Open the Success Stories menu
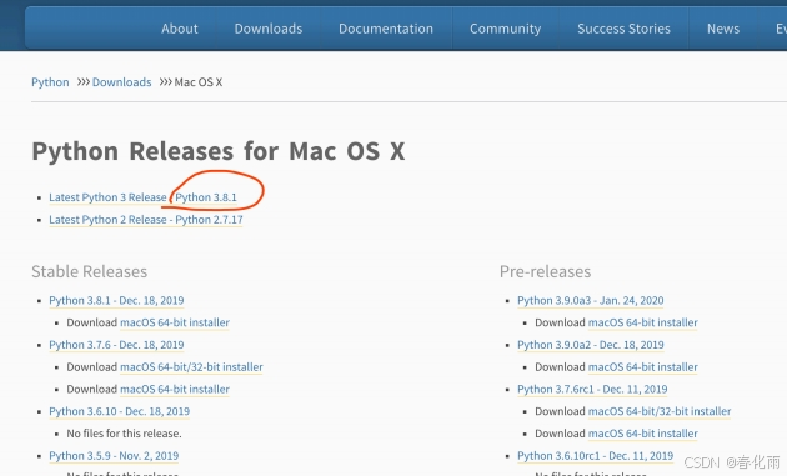788x476 pixels. pos(624,29)
